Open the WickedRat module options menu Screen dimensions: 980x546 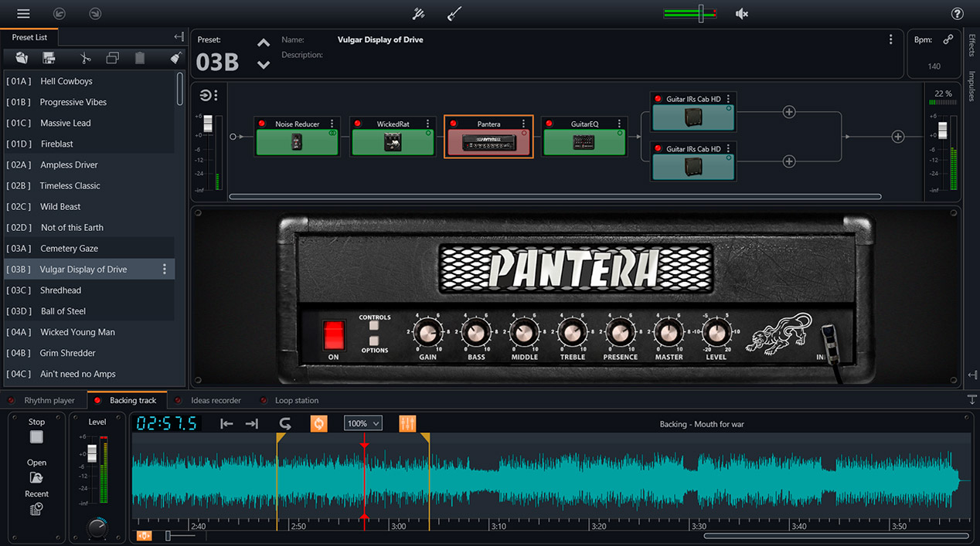click(x=427, y=124)
